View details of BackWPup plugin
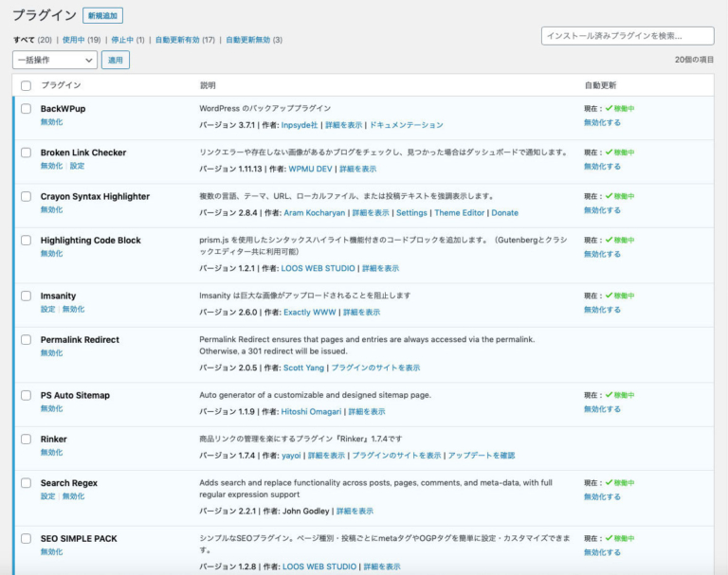Screen dimensions: 728x575 [x=343, y=125]
